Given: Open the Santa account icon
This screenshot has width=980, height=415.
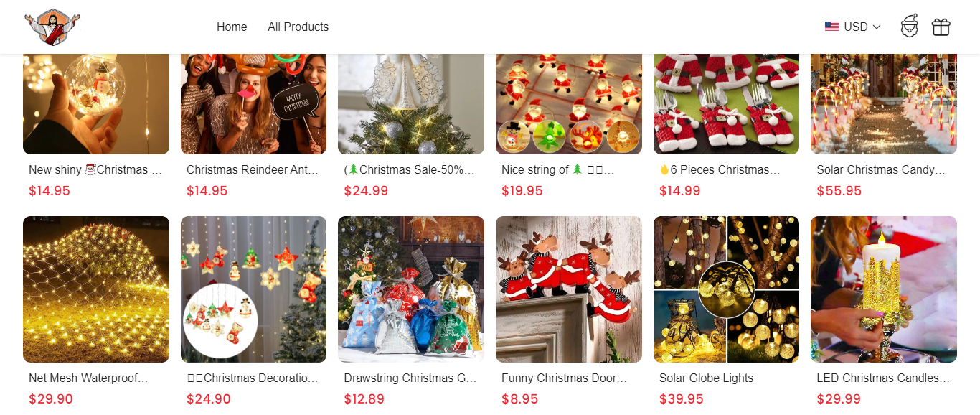Looking at the screenshot, I should (x=909, y=27).
